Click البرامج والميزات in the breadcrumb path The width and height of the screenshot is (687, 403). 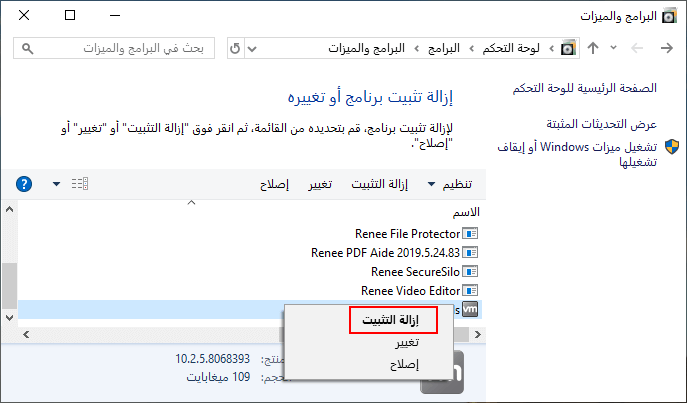pyautogui.click(x=366, y=48)
